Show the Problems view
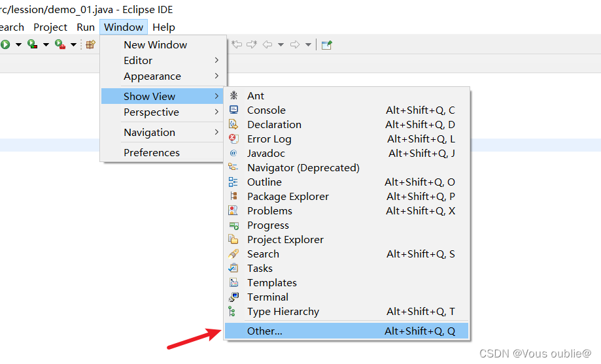 click(347, 210)
